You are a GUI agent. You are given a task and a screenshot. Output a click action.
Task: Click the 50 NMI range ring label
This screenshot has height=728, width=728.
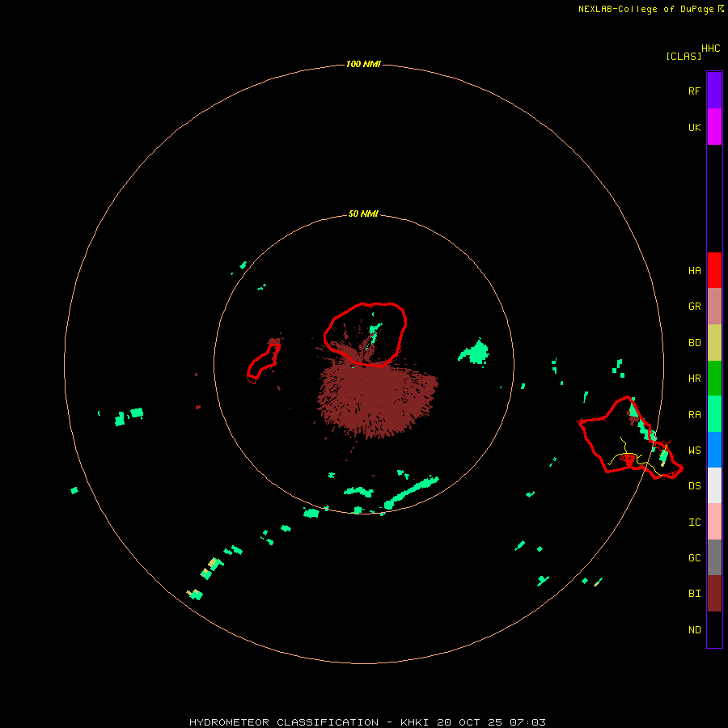pos(363,214)
